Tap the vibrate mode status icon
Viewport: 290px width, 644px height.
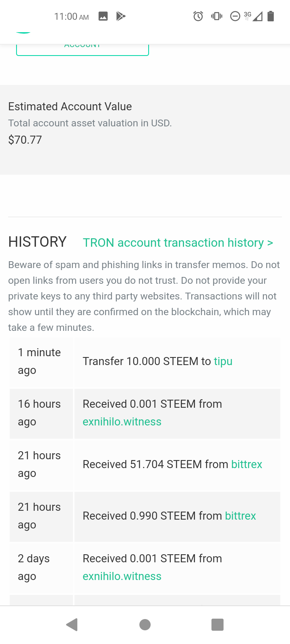tap(217, 16)
